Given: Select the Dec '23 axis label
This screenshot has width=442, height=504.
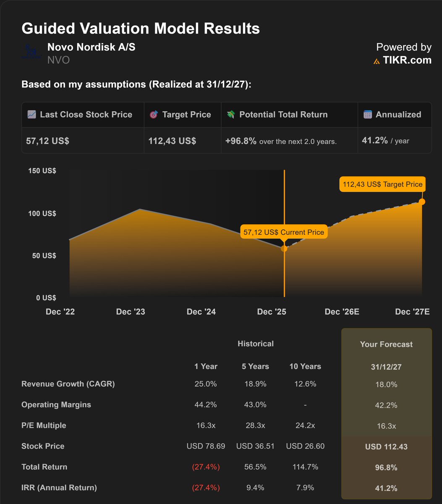Looking at the screenshot, I should pyautogui.click(x=131, y=312).
